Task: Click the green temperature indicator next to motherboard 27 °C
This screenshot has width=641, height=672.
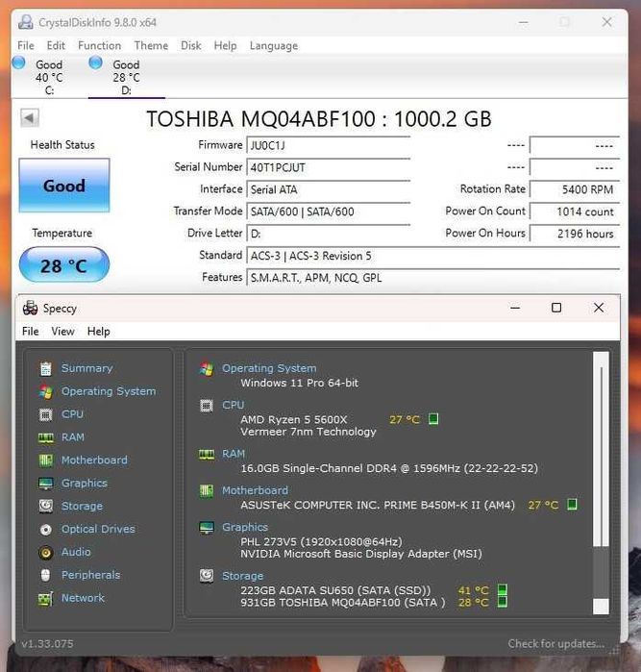Action: point(572,505)
